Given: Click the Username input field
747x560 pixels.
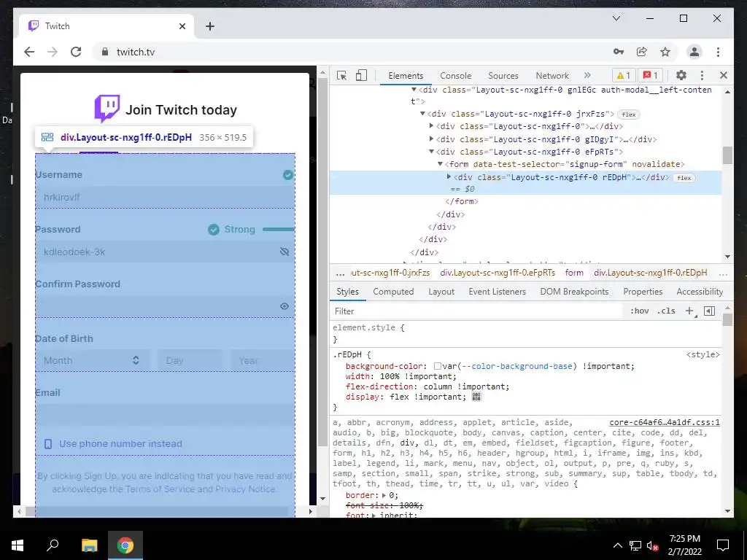Looking at the screenshot, I should [165, 197].
